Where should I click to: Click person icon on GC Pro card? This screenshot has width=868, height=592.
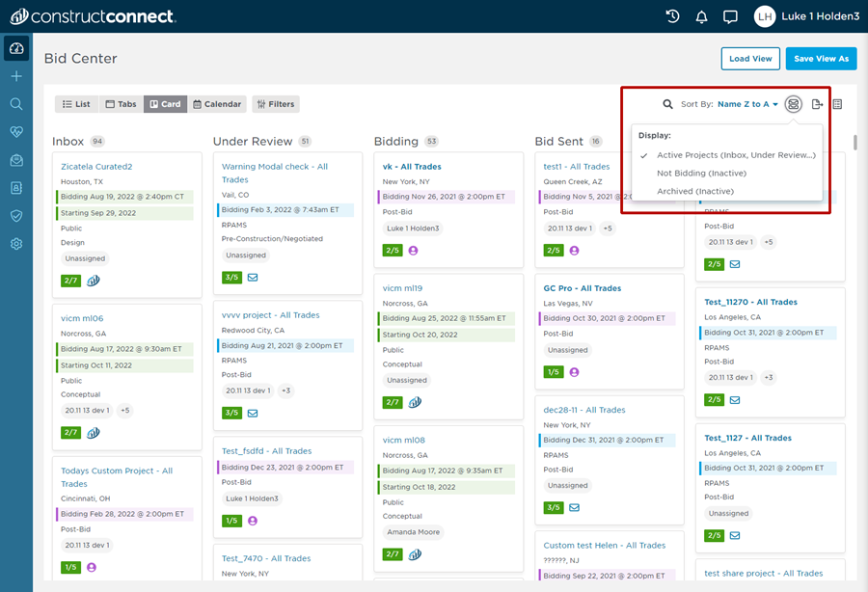(x=574, y=372)
